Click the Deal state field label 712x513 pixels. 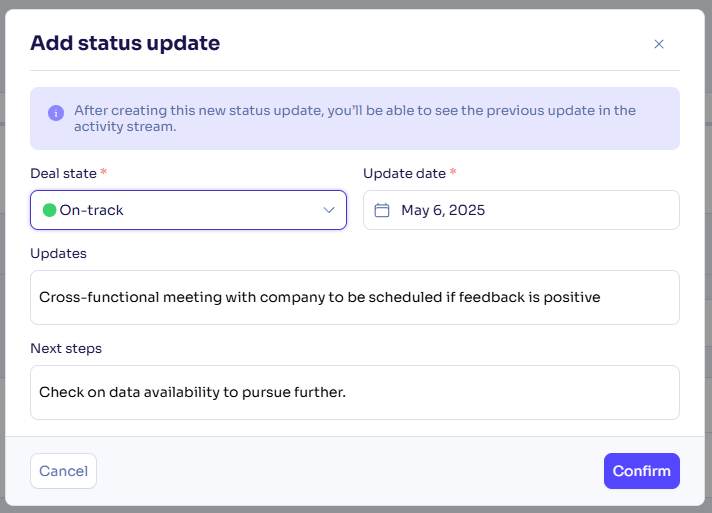[x=63, y=173]
